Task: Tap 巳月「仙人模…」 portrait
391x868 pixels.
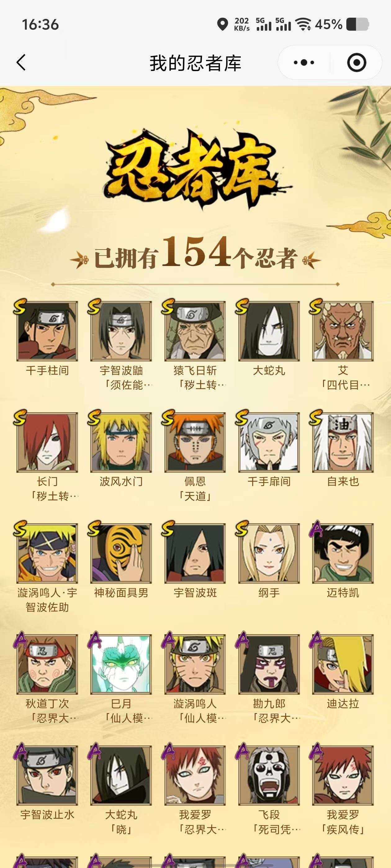Action: click(x=121, y=664)
